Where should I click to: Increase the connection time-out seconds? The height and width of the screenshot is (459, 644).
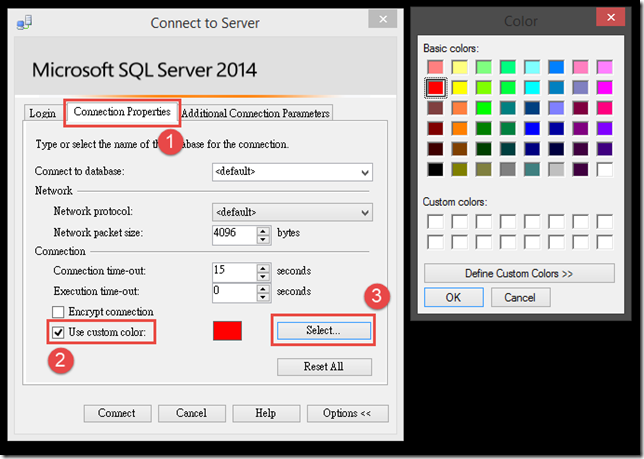pyautogui.click(x=263, y=269)
